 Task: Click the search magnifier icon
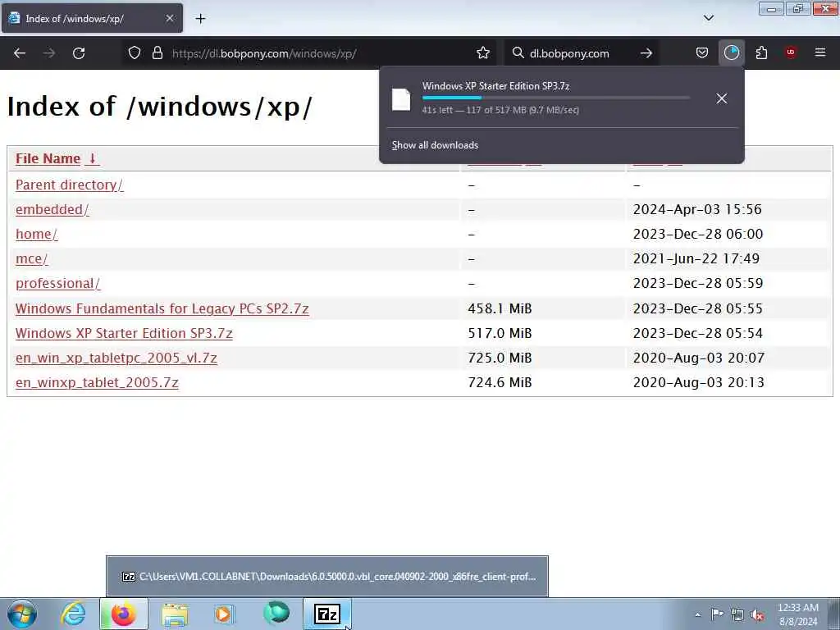[518, 53]
